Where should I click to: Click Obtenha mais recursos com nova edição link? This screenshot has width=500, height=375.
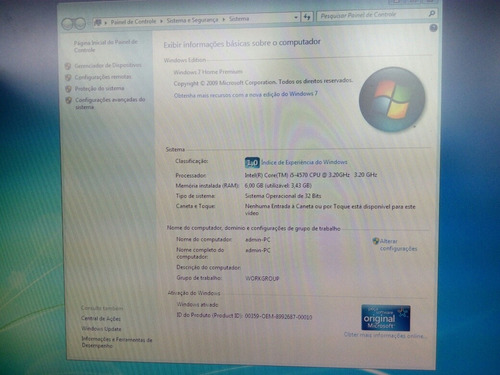pos(245,95)
